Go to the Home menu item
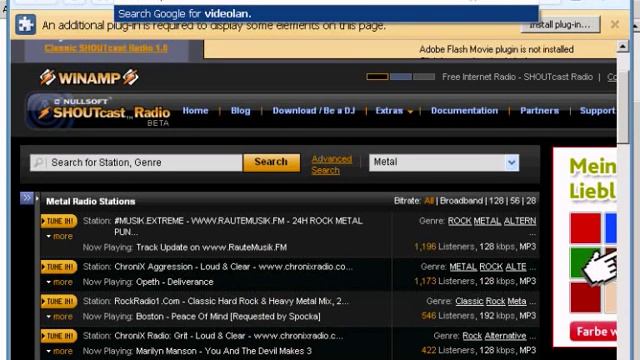 point(195,111)
